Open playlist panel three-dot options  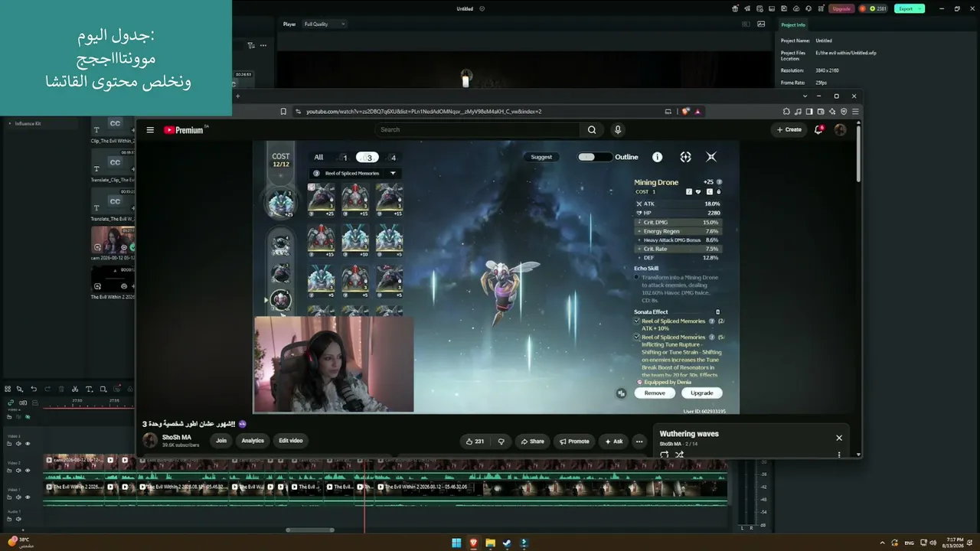click(839, 455)
